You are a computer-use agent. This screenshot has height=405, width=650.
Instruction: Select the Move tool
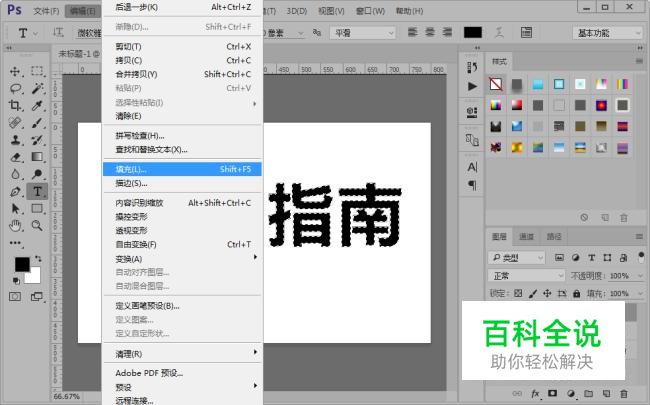pos(15,71)
